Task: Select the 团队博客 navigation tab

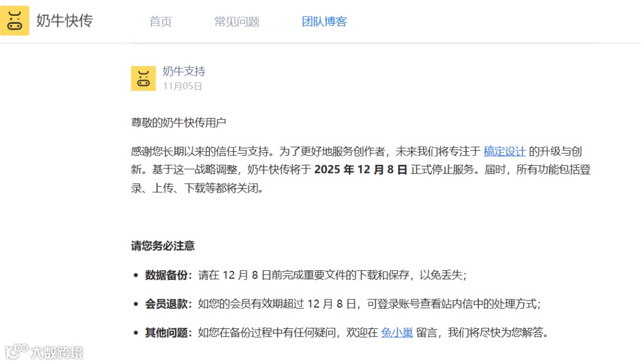Action: (324, 21)
